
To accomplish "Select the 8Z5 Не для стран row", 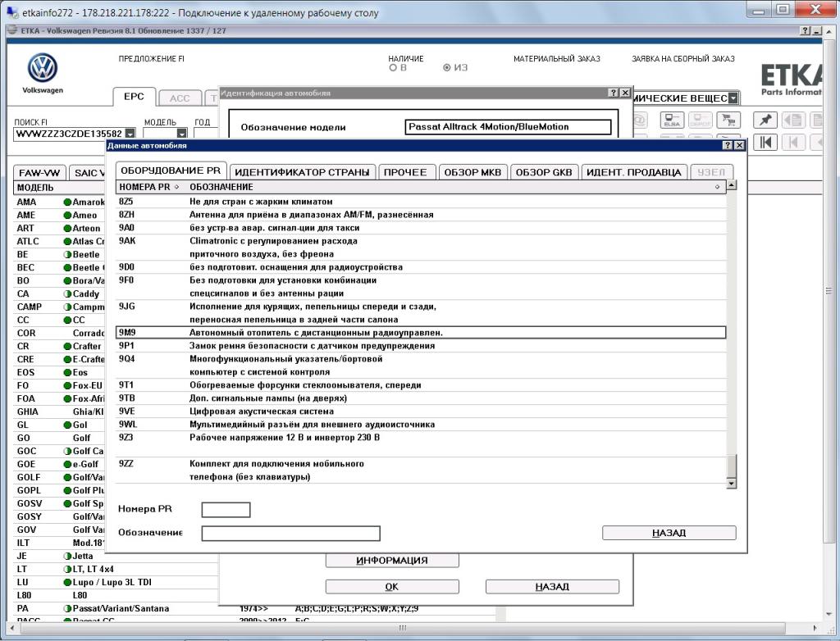I will [x=421, y=202].
